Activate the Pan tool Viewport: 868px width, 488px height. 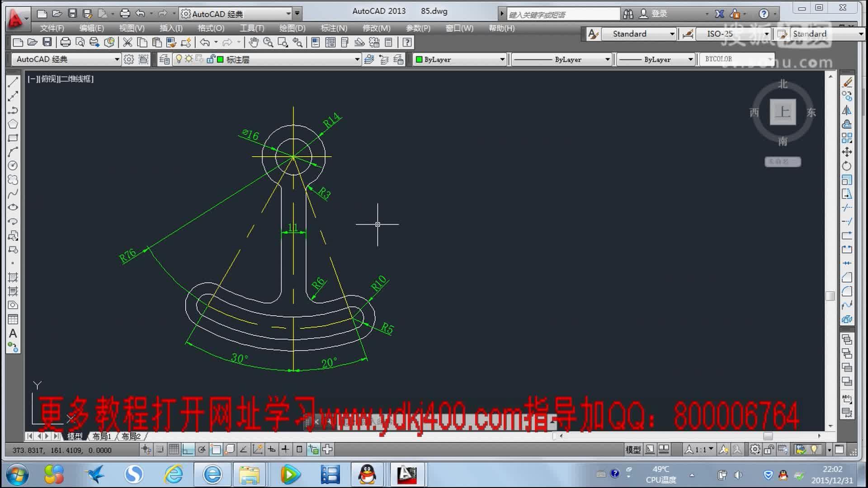253,42
